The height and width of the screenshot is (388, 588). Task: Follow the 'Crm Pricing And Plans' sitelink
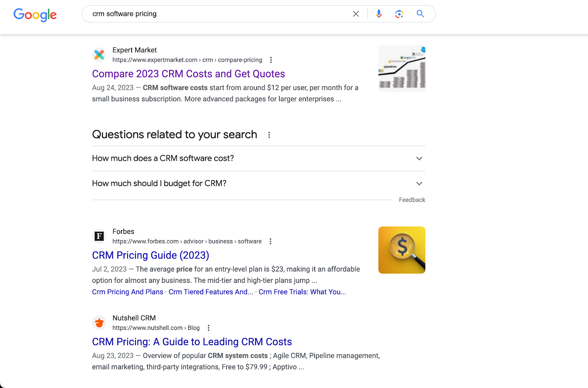(128, 292)
